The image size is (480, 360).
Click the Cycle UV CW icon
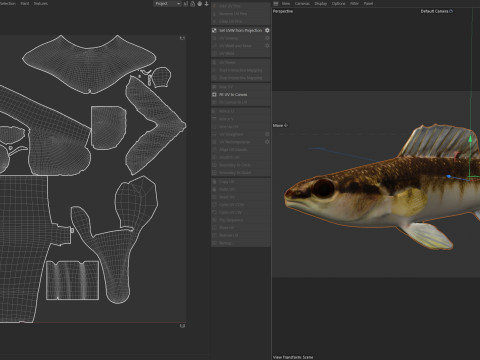[x=214, y=212]
